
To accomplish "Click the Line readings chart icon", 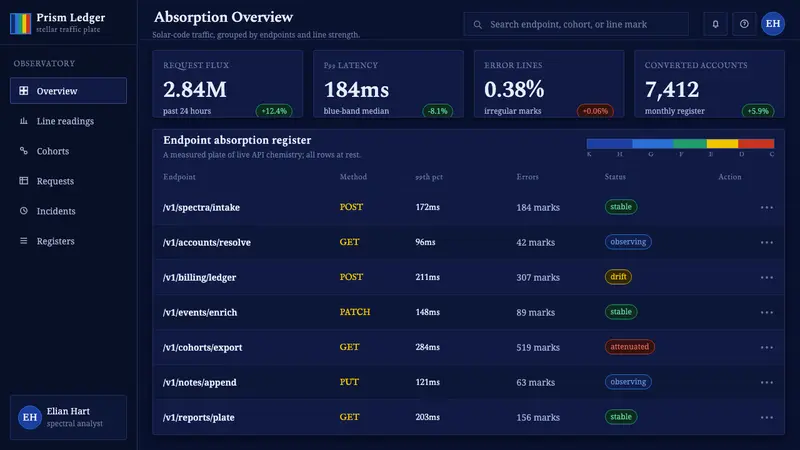I will click(x=23, y=121).
